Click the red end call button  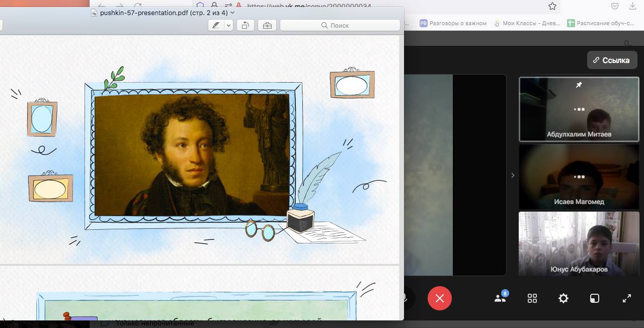point(439,298)
